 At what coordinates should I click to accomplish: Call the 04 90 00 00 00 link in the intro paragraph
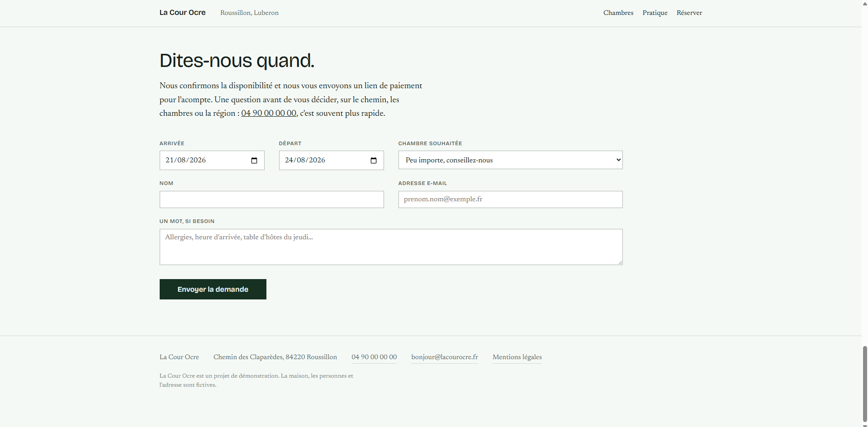click(x=269, y=113)
